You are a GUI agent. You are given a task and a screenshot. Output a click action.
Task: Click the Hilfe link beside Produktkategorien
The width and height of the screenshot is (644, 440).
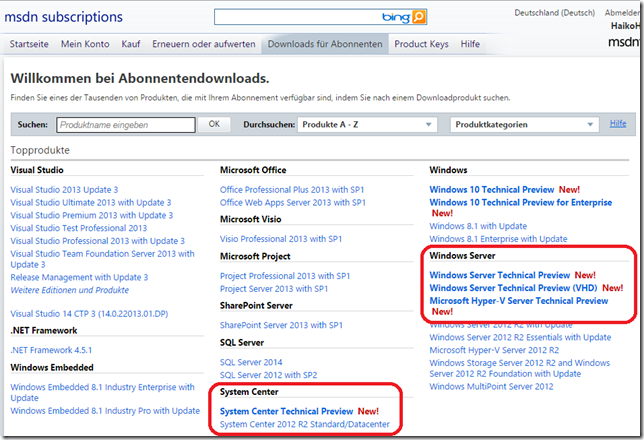click(x=618, y=123)
